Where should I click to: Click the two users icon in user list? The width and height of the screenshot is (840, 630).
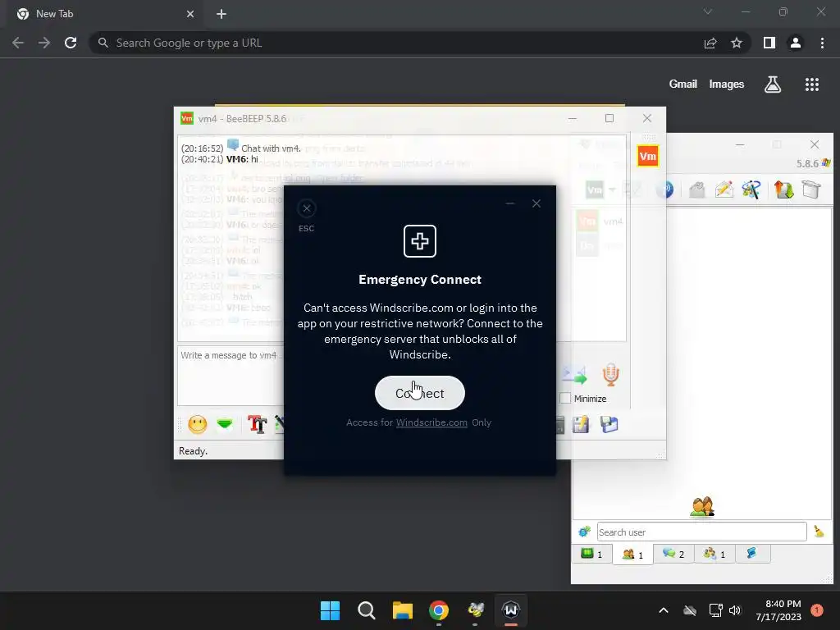702,507
